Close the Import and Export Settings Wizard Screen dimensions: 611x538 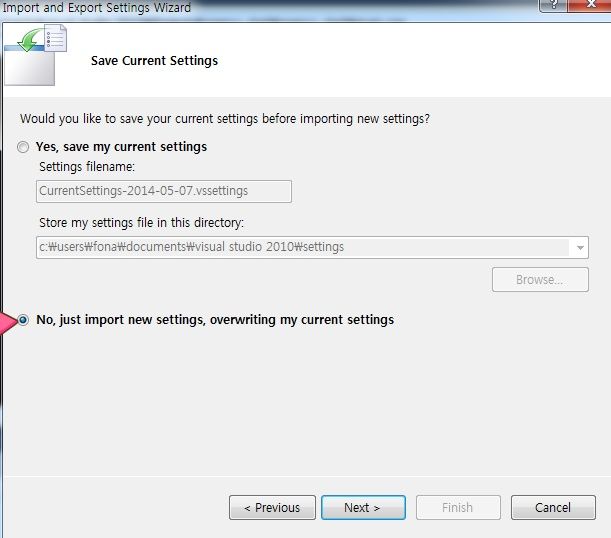(x=591, y=5)
